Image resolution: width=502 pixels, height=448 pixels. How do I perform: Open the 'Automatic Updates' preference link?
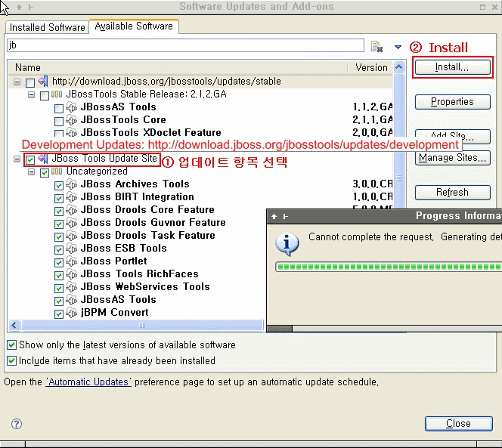point(88,382)
